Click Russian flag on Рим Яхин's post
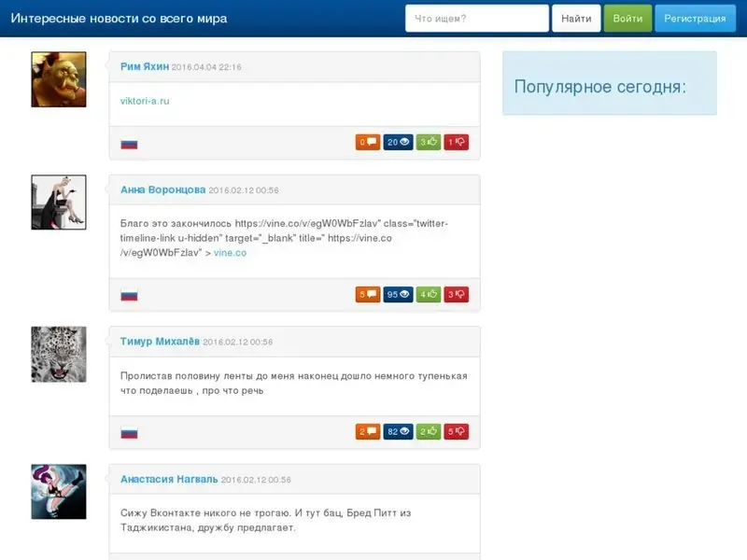 click(x=129, y=144)
